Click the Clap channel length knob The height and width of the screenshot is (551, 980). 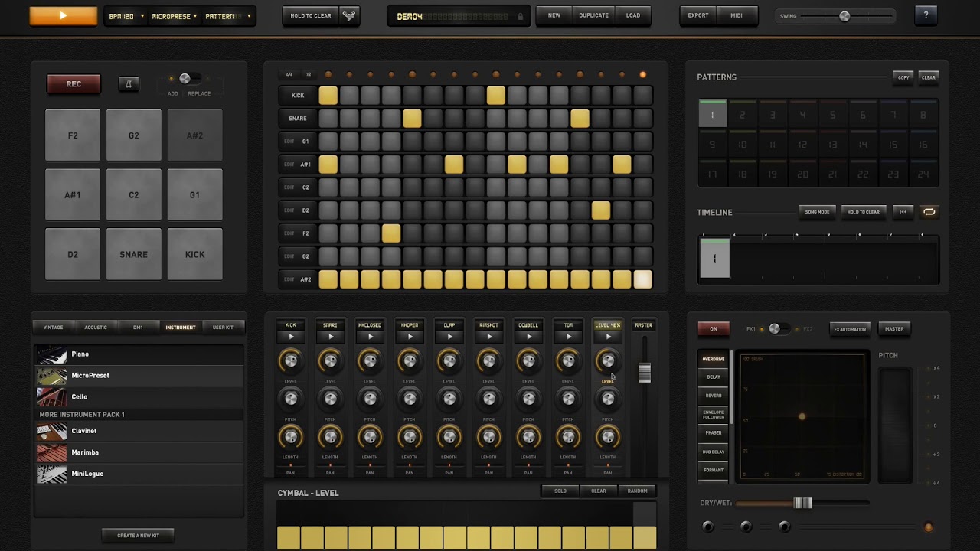[x=449, y=437]
